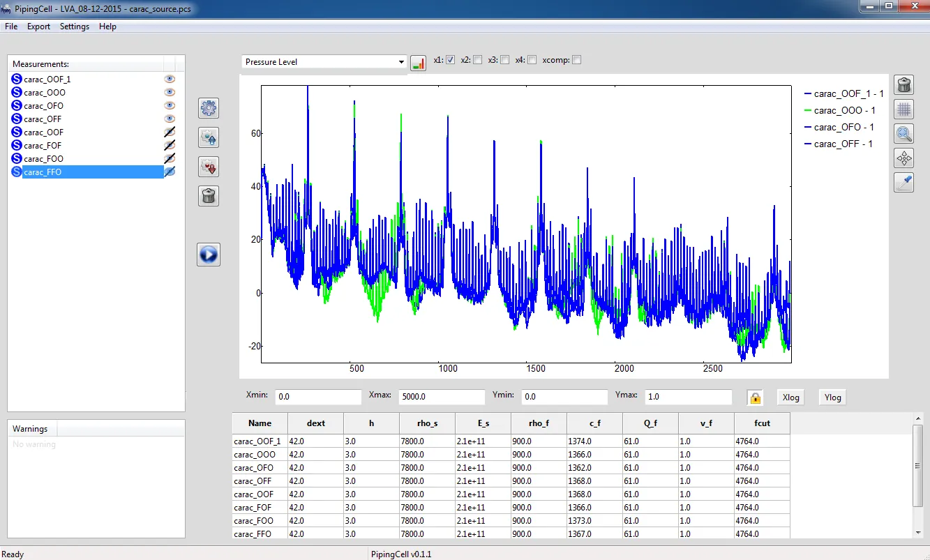The width and height of the screenshot is (930, 560).
Task: Click the Xlog button
Action: click(790, 397)
